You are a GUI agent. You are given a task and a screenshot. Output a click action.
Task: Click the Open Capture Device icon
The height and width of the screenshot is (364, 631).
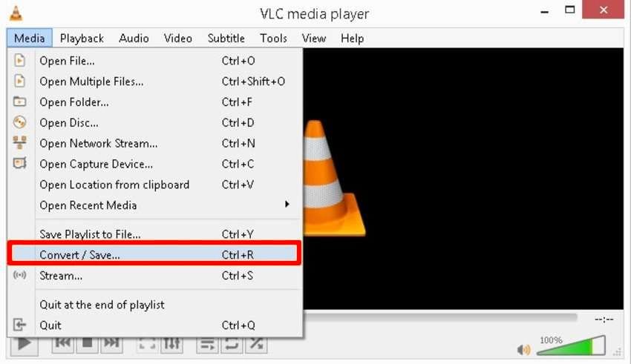click(19, 163)
